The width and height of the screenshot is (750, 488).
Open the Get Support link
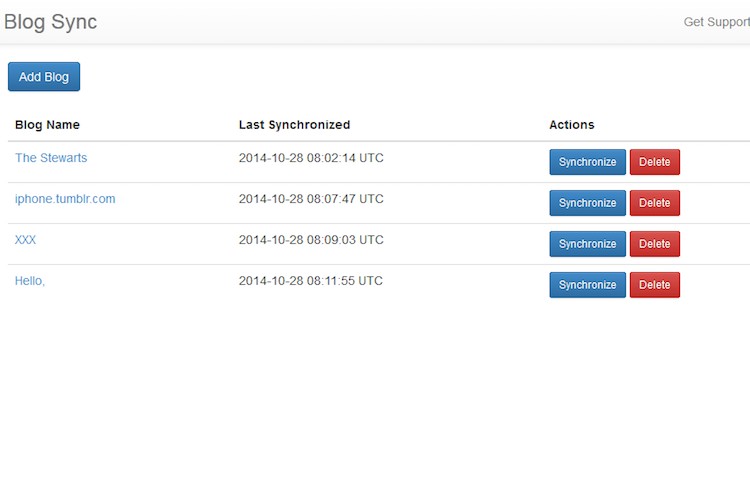pos(715,22)
